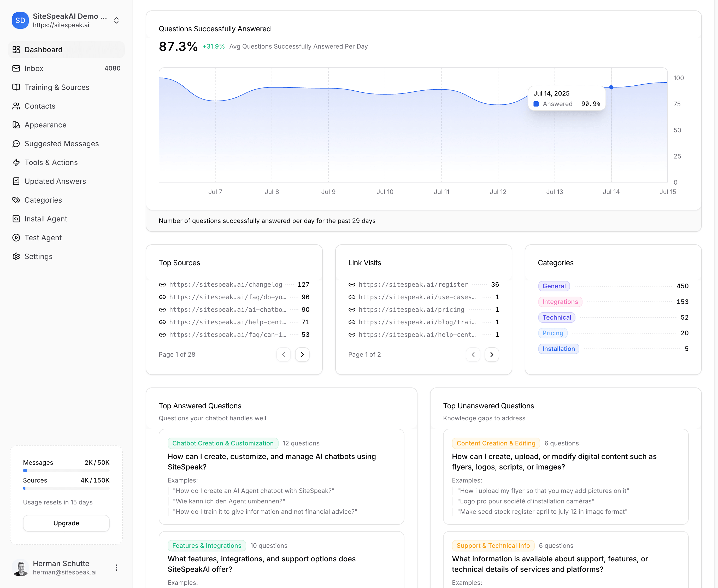The height and width of the screenshot is (588, 718).
Task: Click the Test Agent play icon
Action: (16, 238)
